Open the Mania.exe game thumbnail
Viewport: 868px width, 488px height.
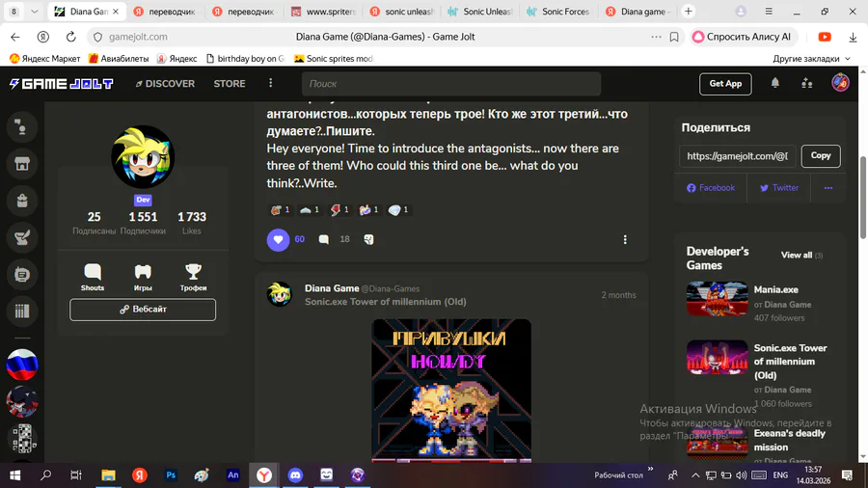pyautogui.click(x=717, y=299)
